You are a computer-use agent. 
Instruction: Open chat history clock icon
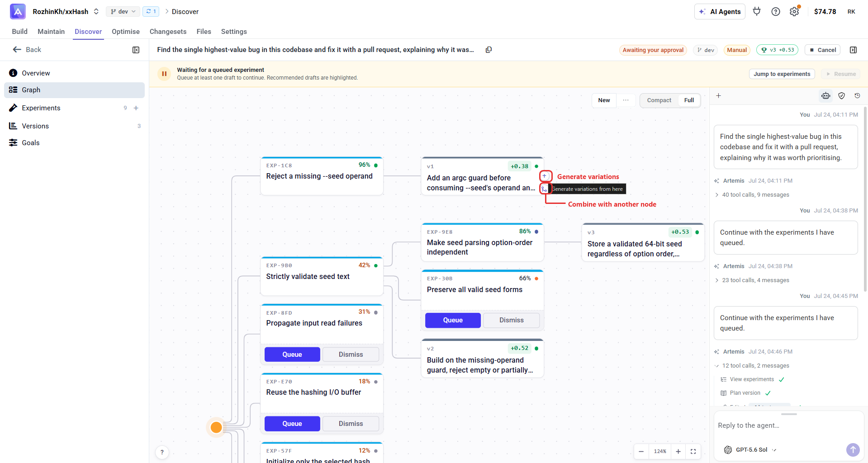857,96
